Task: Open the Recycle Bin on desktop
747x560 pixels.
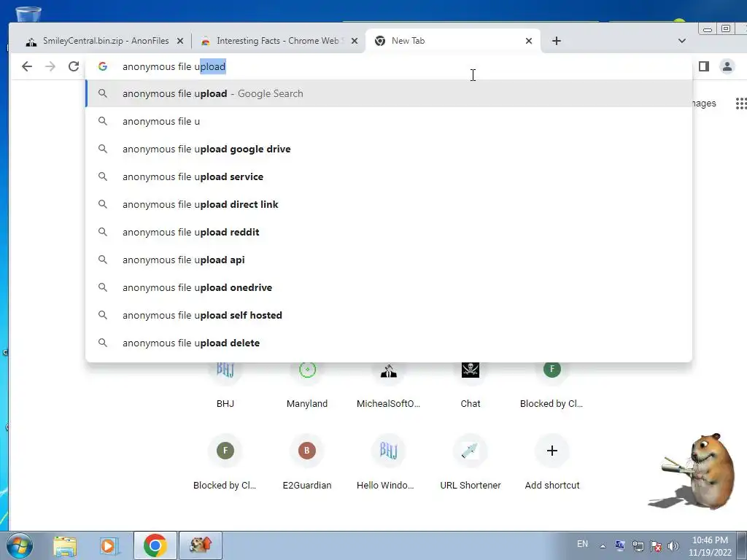Action: coord(28,15)
